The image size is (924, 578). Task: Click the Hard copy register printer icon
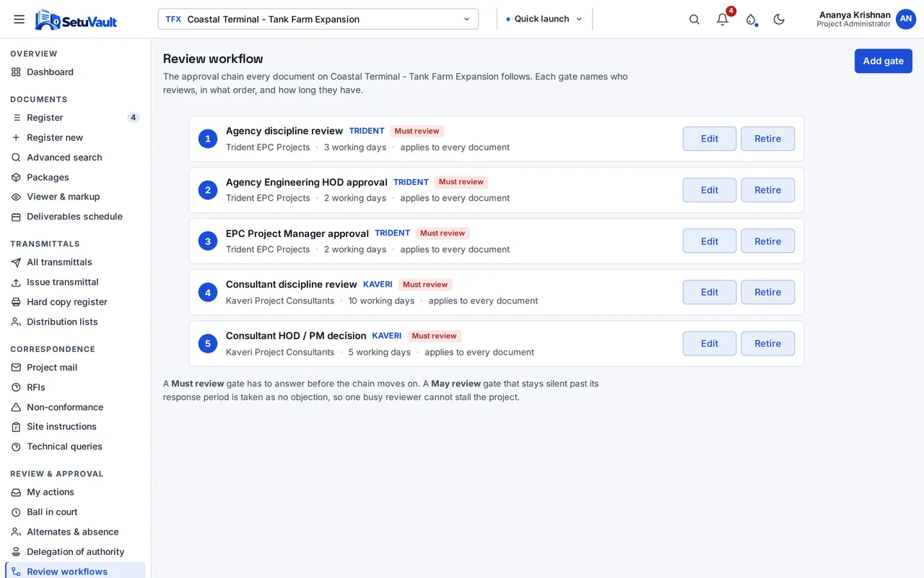point(16,302)
